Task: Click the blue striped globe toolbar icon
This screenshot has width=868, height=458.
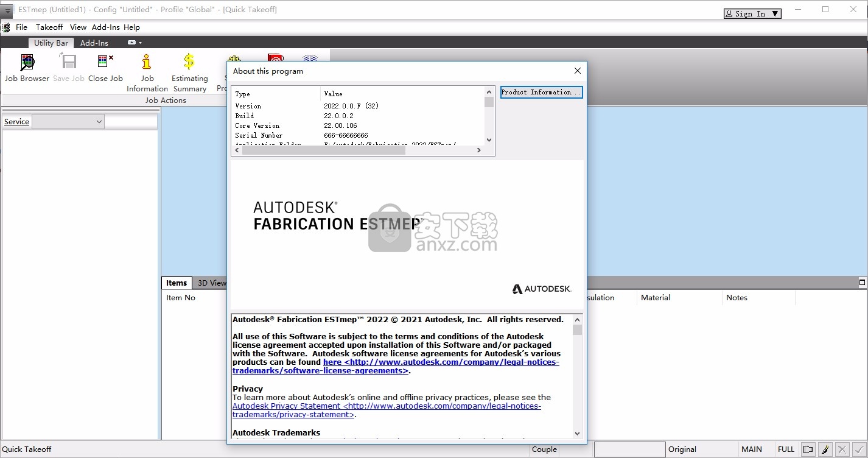Action: tap(310, 59)
